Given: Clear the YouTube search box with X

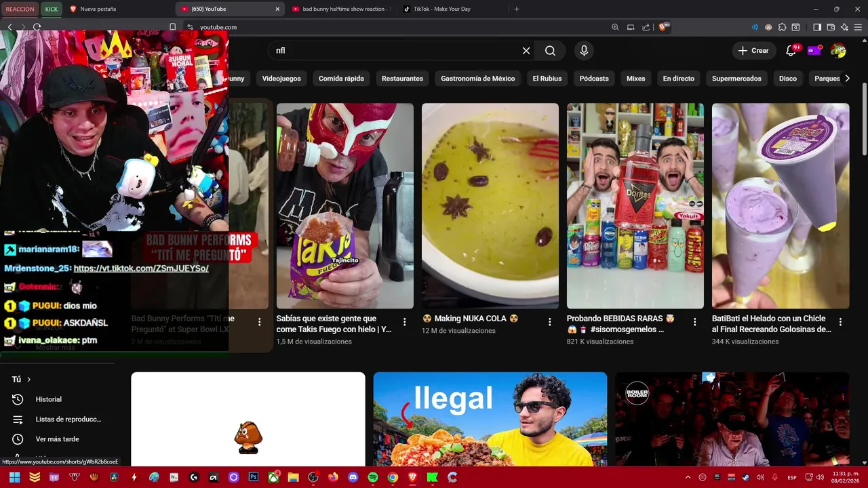Looking at the screenshot, I should tap(526, 51).
